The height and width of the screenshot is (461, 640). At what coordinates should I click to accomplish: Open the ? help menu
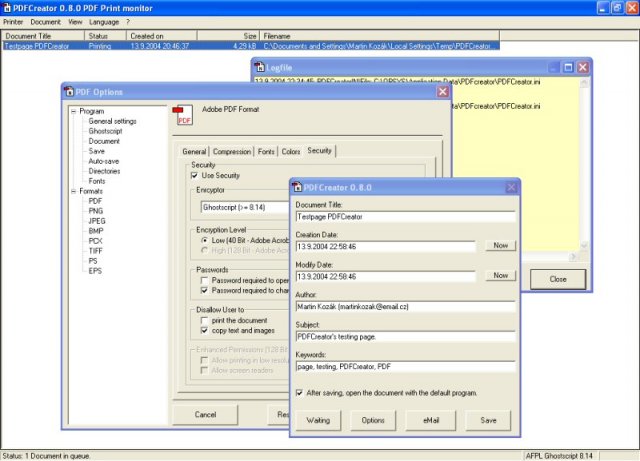pyautogui.click(x=128, y=22)
